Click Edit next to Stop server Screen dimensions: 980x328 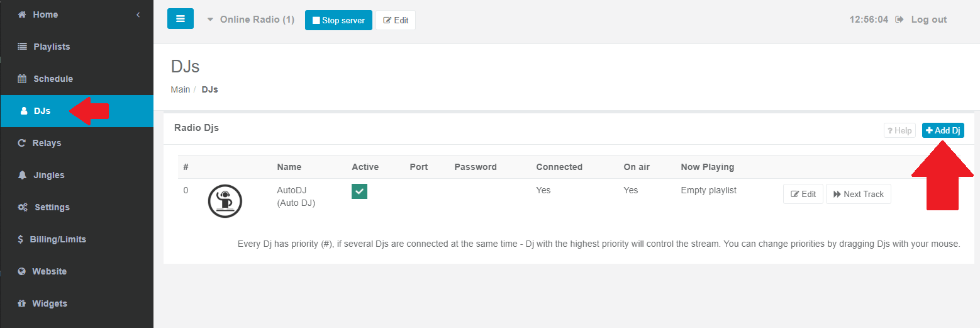tap(396, 20)
